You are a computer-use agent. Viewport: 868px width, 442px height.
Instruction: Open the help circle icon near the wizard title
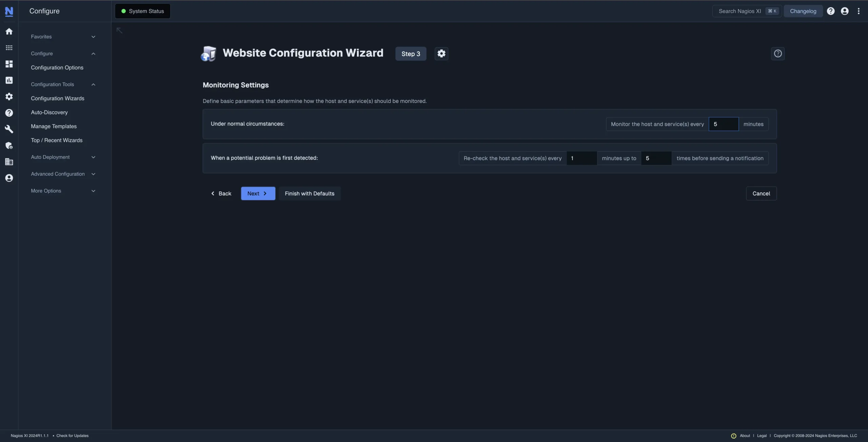coord(778,53)
